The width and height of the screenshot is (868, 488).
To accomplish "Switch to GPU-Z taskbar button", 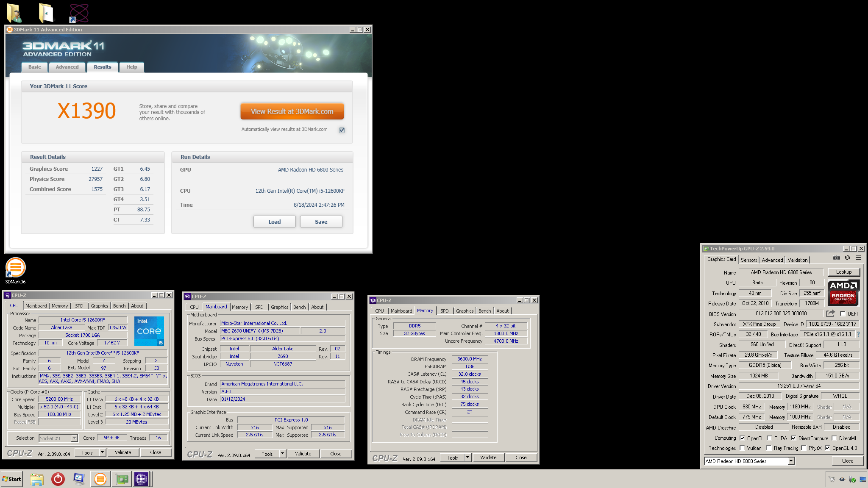I will [122, 479].
